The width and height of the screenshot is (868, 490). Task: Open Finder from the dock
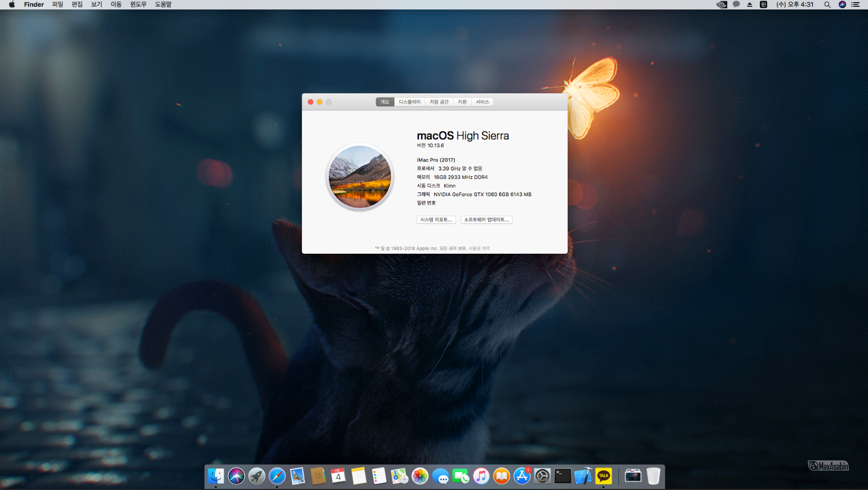point(216,476)
